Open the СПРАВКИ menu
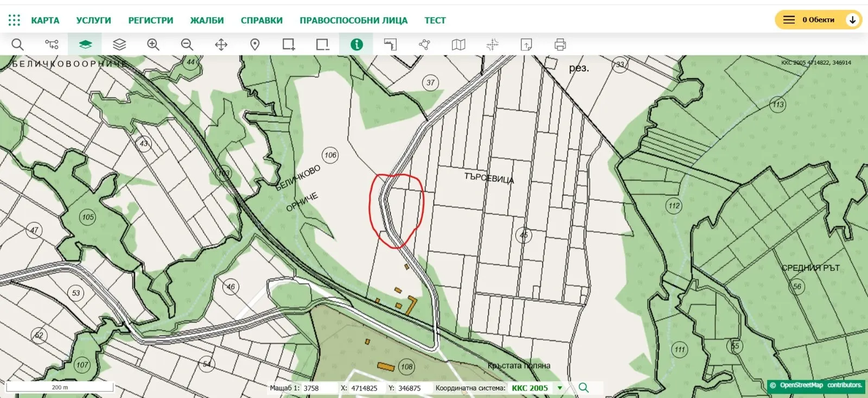868x398 pixels. pyautogui.click(x=261, y=20)
